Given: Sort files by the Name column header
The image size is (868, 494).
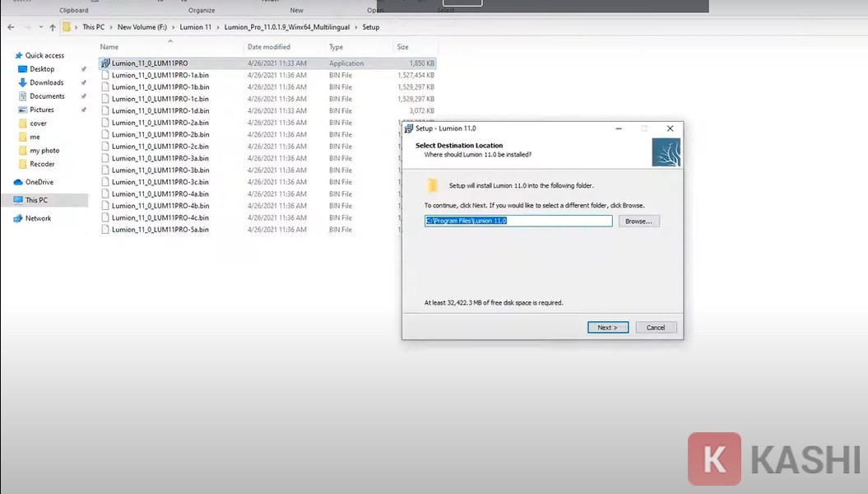Looking at the screenshot, I should click(109, 47).
